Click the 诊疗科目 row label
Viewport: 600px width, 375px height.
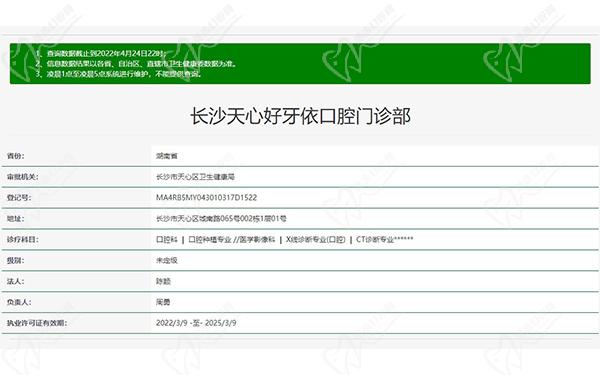click(x=22, y=240)
